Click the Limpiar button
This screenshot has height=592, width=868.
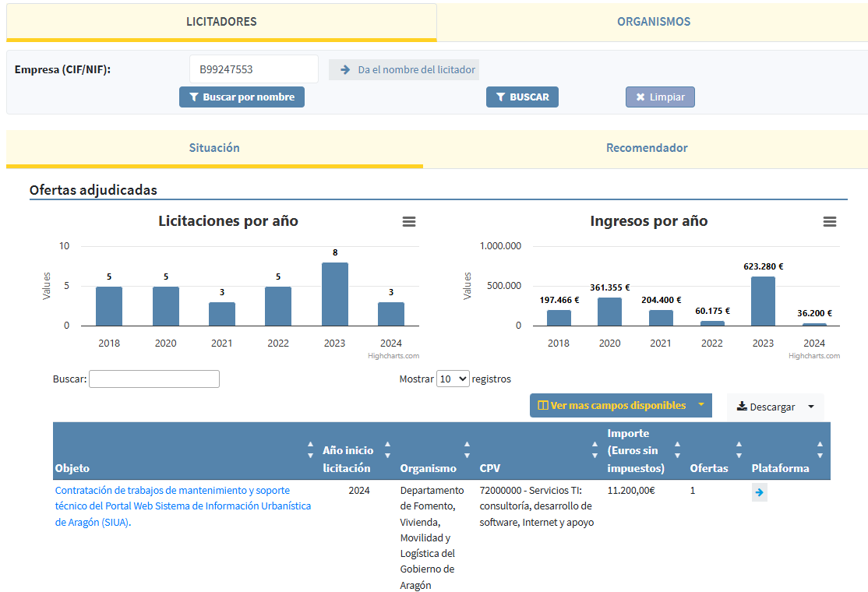(x=660, y=97)
